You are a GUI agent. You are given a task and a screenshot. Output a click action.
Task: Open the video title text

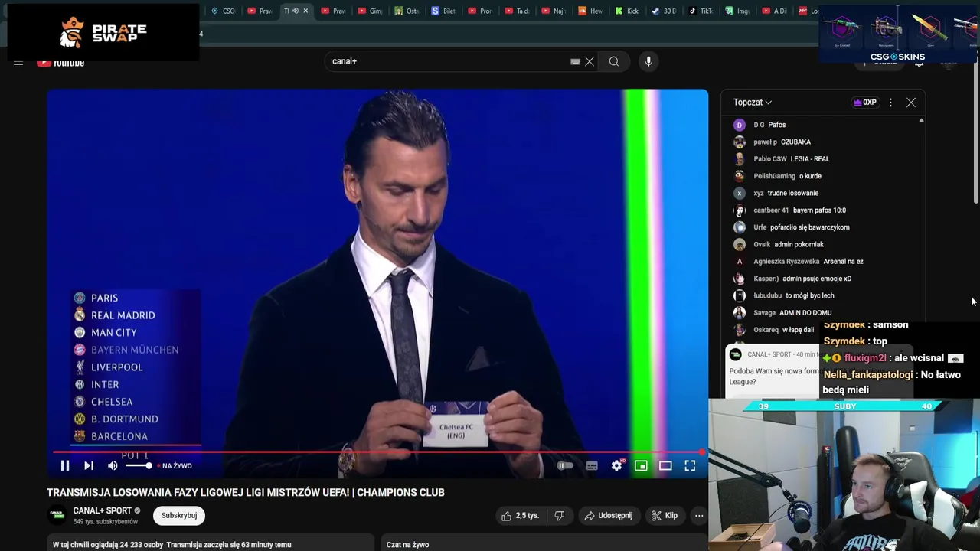(x=246, y=493)
